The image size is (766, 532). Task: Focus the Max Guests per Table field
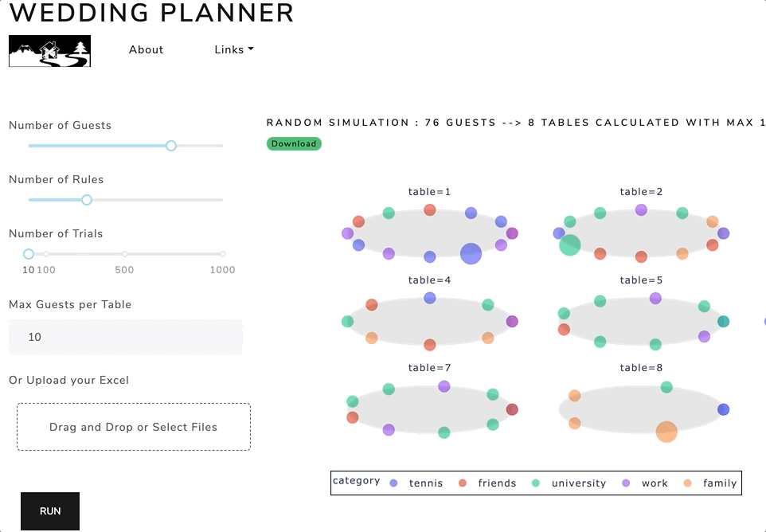point(126,337)
